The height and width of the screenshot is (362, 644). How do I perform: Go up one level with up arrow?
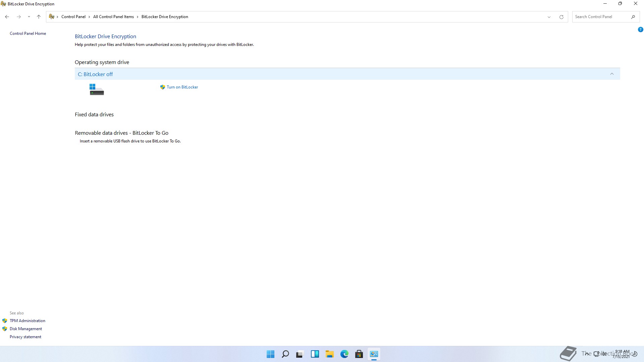coord(39,17)
